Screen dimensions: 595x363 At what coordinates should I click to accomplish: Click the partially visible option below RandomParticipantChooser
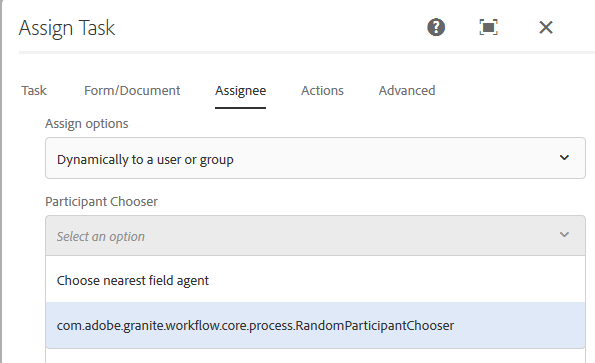[x=315, y=356]
